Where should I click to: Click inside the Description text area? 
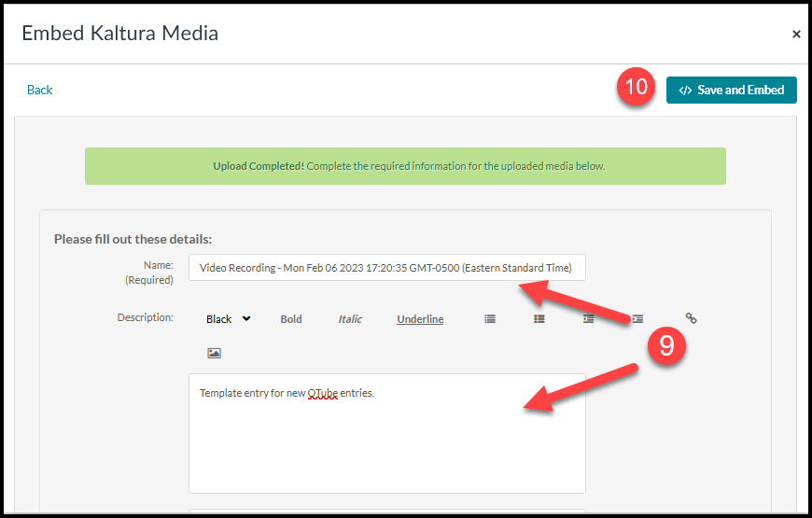click(x=386, y=434)
